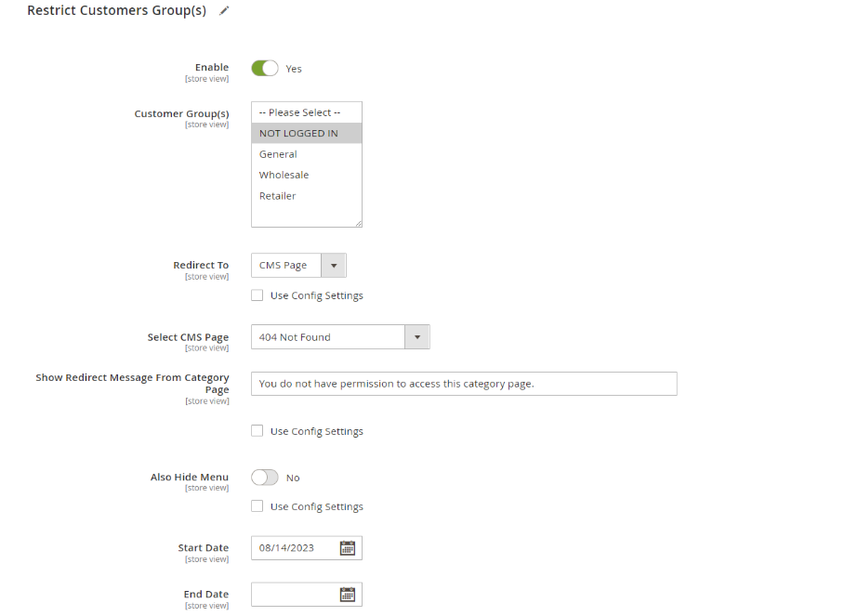Open the End Date calendar picker
This screenshot has height=616, width=845.
click(347, 595)
